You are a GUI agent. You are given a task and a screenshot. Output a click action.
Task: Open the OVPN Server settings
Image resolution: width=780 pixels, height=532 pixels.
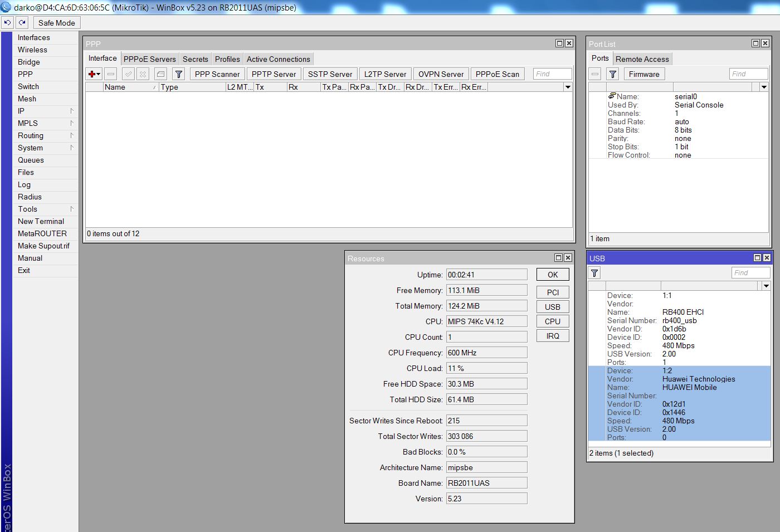(x=441, y=74)
